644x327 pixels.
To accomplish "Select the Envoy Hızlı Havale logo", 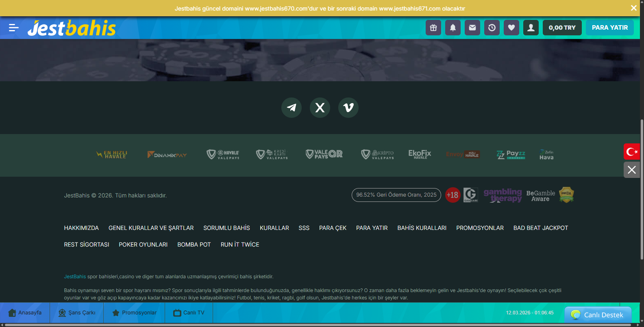I will (463, 154).
